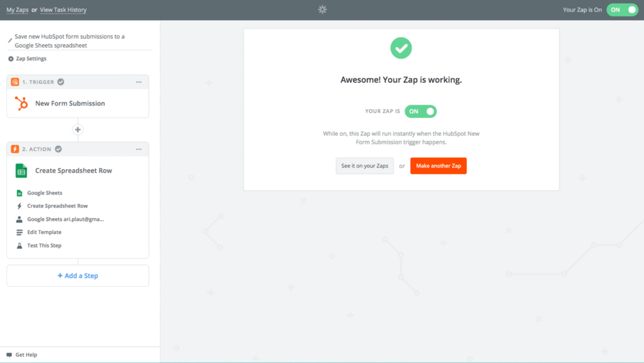Screen dimensions: 644x363
Task: Click Add a Step button
Action: 78,276
